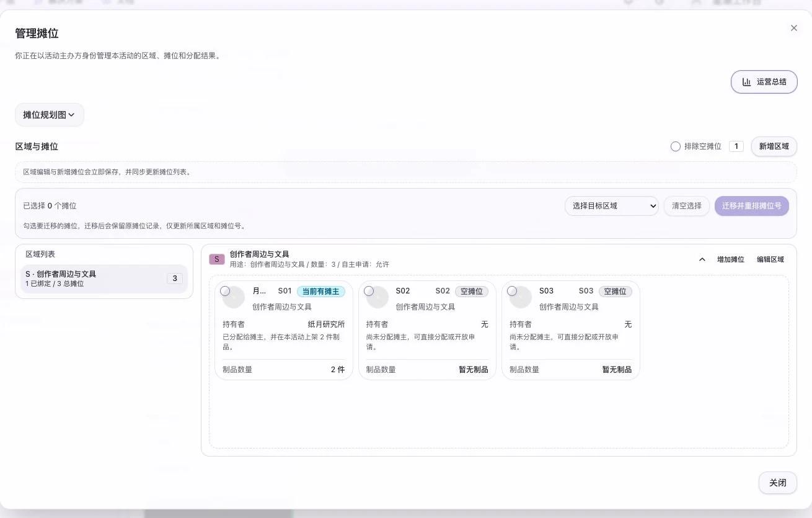Viewport: 812px width, 518px height.
Task: Click the holder name 纸月研究所
Action: pyautogui.click(x=326, y=324)
